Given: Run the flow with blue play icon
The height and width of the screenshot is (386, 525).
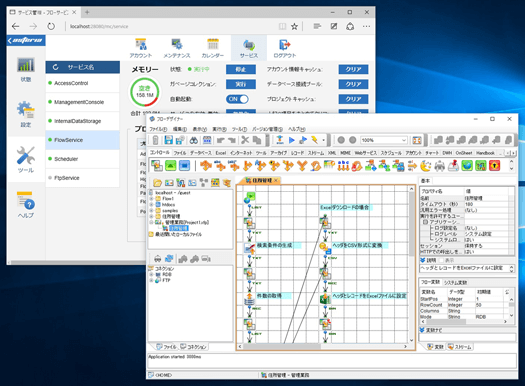Looking at the screenshot, I should click(292, 140).
